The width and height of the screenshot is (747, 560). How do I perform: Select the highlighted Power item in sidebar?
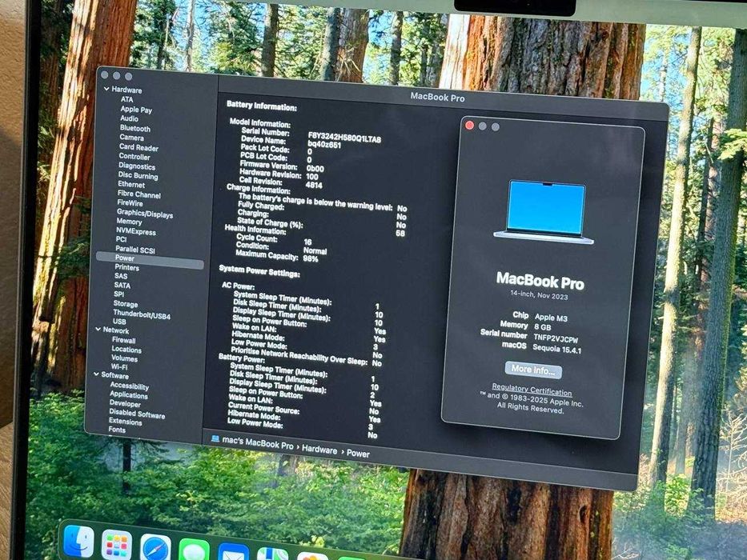click(150, 260)
